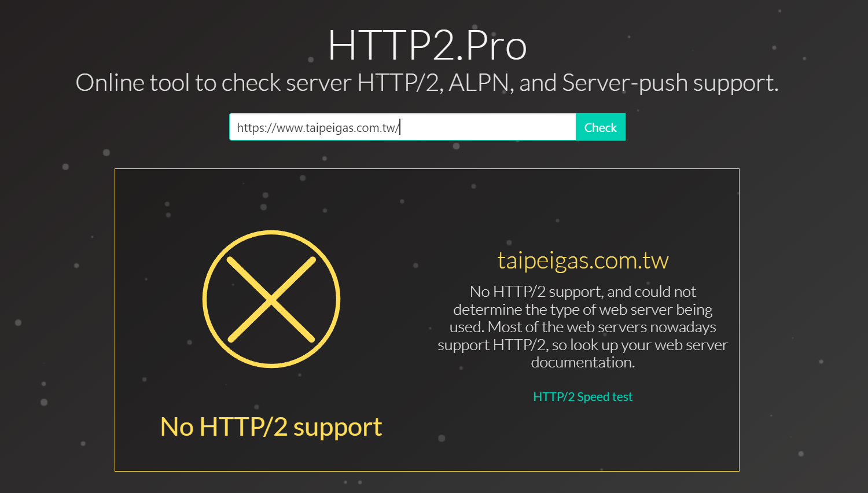
Task: Click the yellow 'No HTTP/2 support' caption
Action: [271, 428]
